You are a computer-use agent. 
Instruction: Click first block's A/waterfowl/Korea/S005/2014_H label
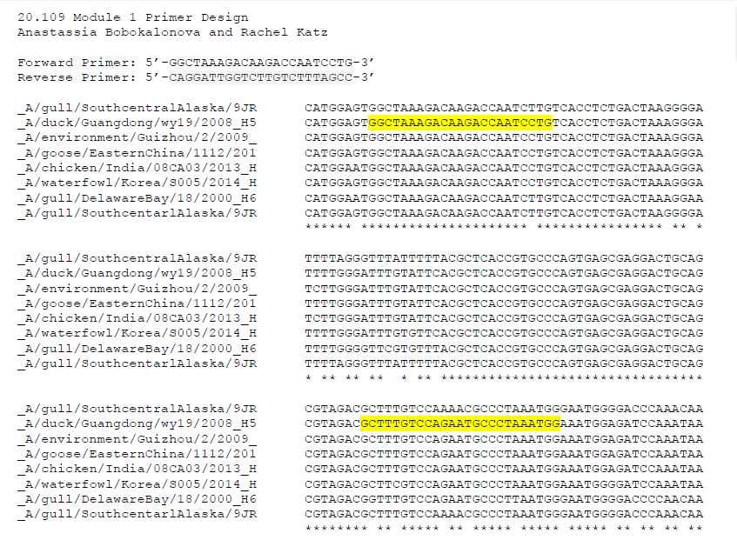137,183
